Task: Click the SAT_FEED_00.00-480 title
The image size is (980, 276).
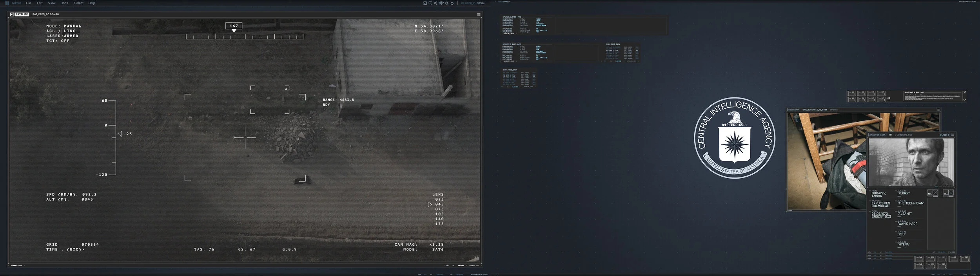Action: pyautogui.click(x=45, y=15)
